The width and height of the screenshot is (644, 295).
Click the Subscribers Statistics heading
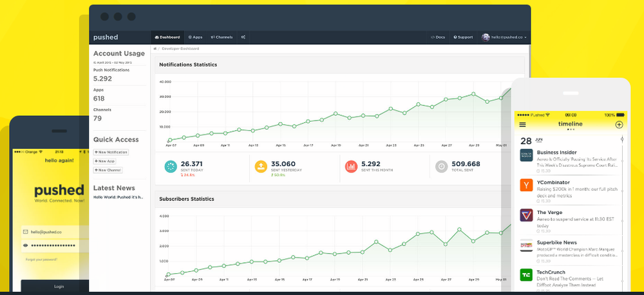[187, 199]
